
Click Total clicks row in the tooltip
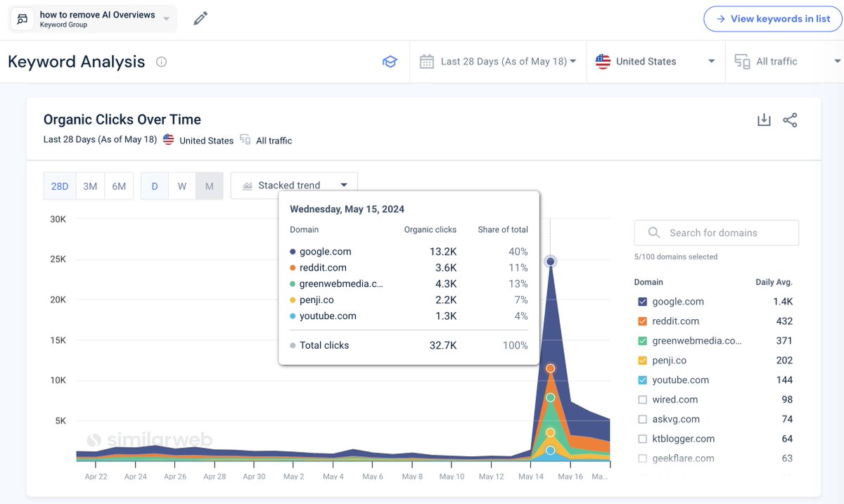pos(409,345)
